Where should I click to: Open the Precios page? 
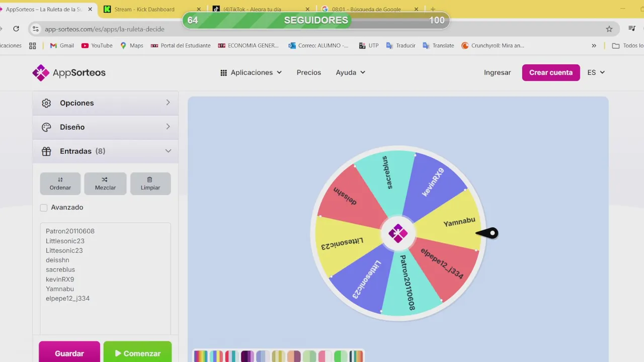(x=309, y=72)
